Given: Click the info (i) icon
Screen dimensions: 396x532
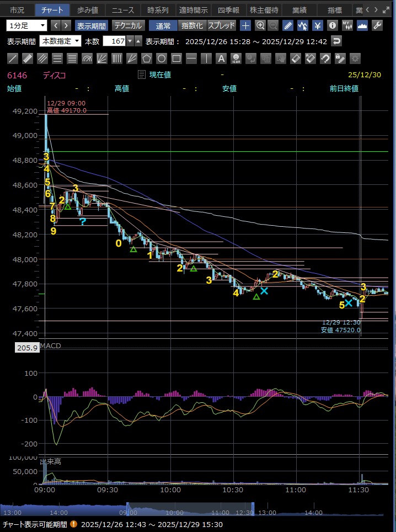Looking at the screenshot, I should (332, 25).
